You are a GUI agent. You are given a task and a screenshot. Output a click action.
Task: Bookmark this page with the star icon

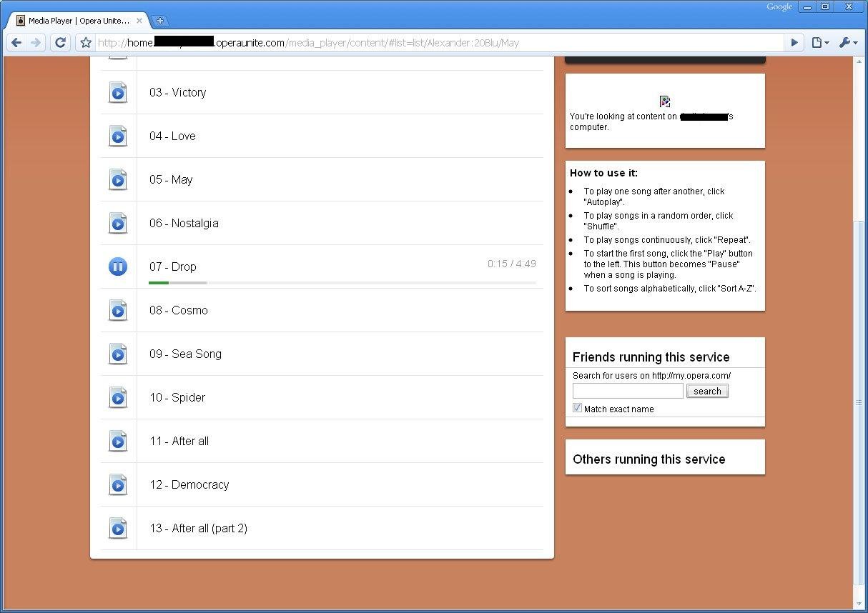pyautogui.click(x=86, y=43)
